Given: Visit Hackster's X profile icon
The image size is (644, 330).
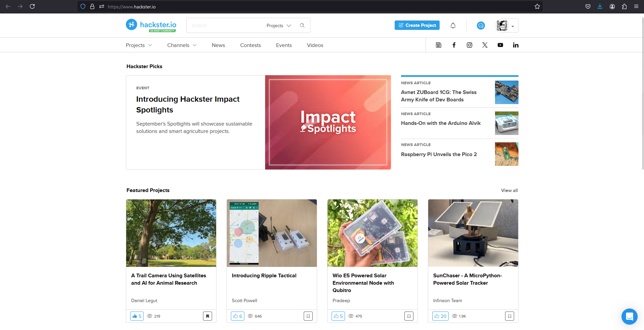Looking at the screenshot, I should (485, 45).
